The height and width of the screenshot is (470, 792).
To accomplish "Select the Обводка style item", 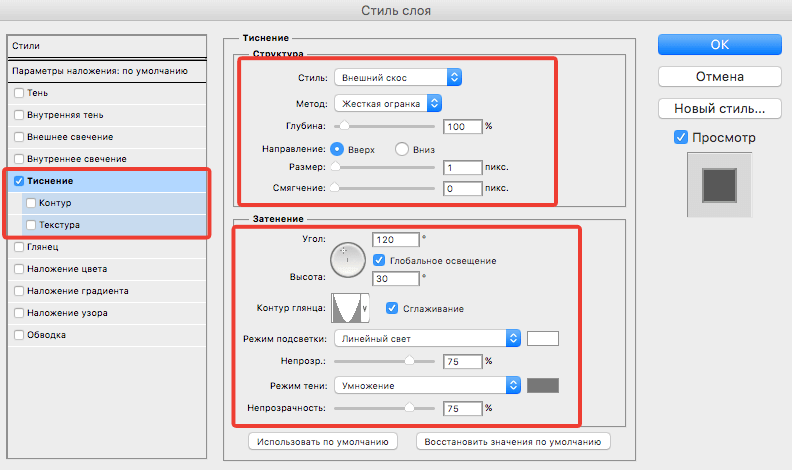I will 20,334.
